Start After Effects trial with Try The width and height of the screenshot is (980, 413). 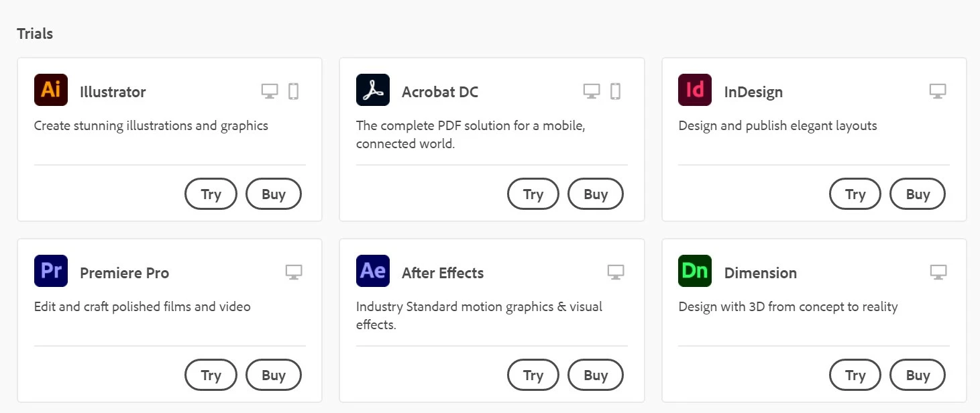[x=533, y=375]
